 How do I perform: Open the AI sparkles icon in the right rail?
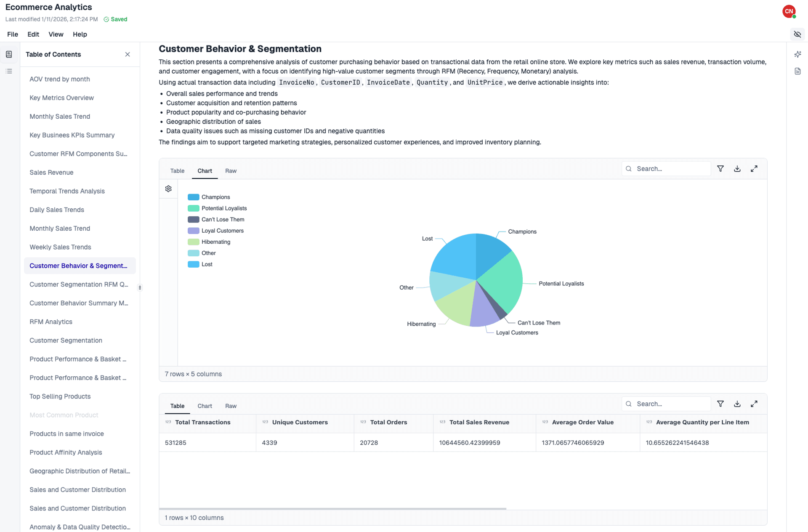(x=798, y=54)
